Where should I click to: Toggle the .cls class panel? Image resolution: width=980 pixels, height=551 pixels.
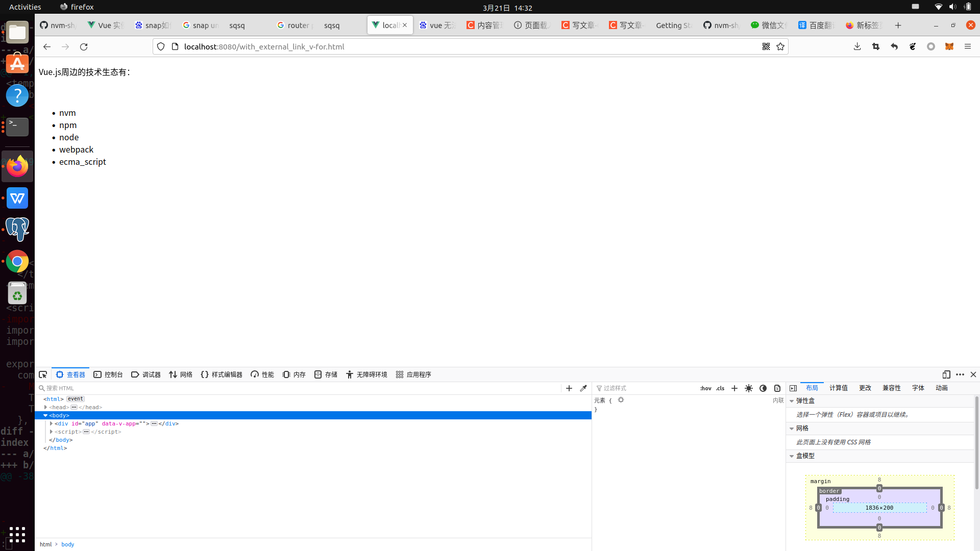[720, 388]
